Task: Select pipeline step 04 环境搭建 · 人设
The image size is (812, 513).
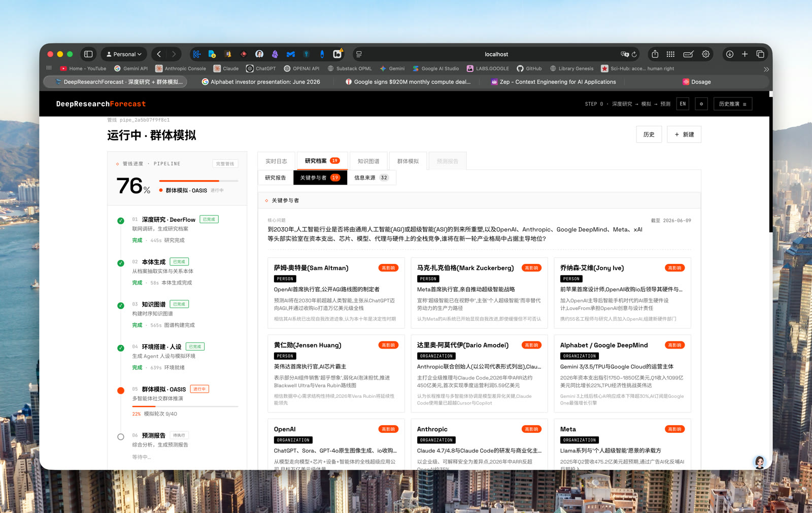Action: point(177,357)
